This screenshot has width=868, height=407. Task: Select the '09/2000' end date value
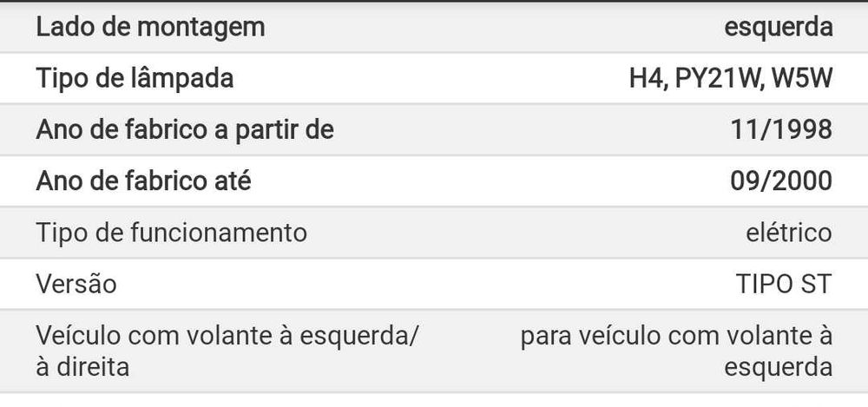pos(781,181)
